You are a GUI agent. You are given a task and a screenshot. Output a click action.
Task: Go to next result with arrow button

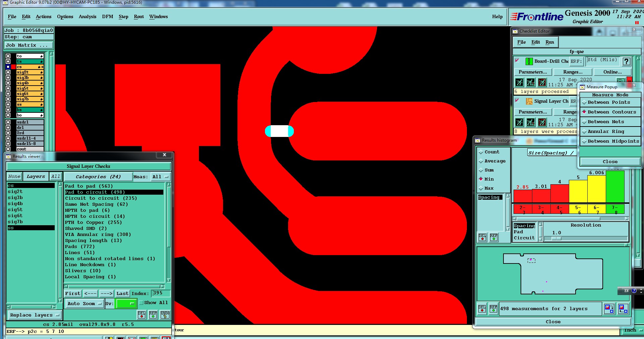click(106, 294)
